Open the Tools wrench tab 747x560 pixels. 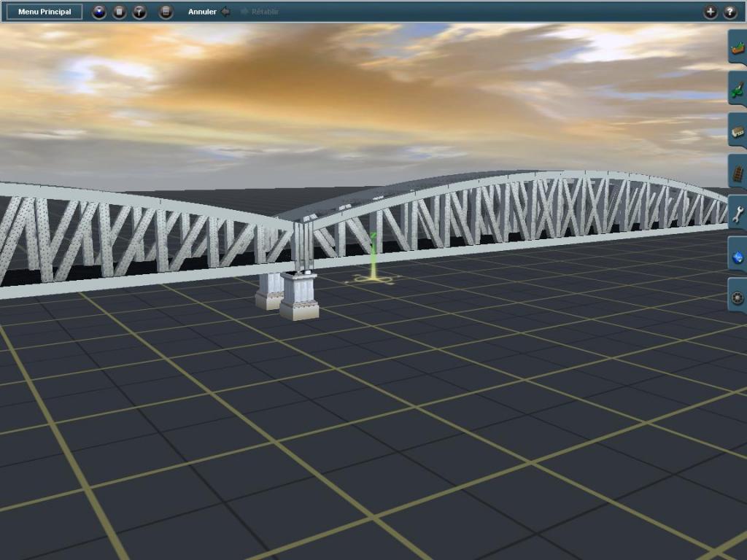tap(738, 214)
